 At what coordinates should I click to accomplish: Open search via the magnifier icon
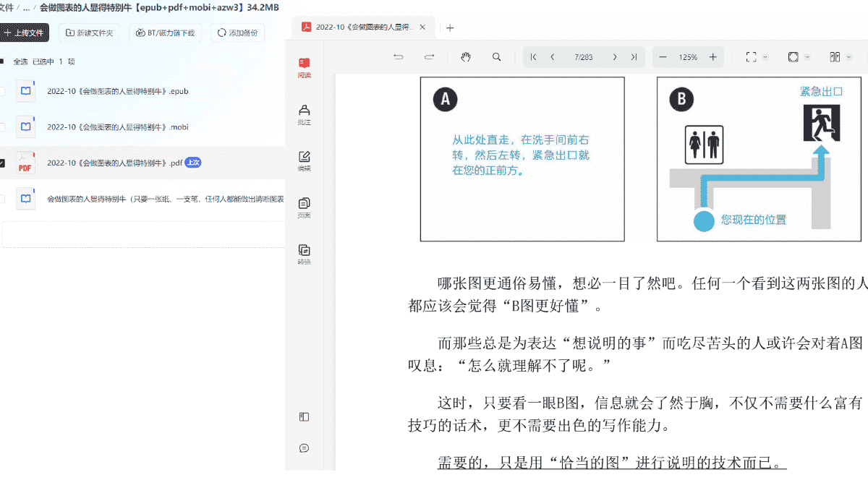pyautogui.click(x=496, y=57)
